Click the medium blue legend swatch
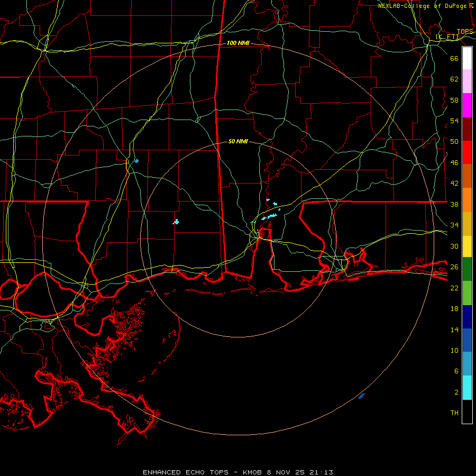Viewport: 476px width, 476px height. (x=467, y=340)
